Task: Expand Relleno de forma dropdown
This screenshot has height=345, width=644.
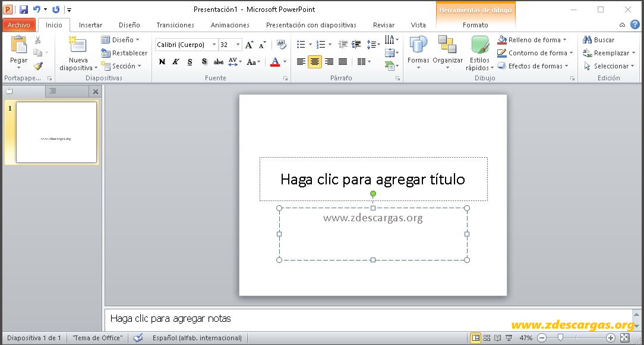Action: pos(565,40)
